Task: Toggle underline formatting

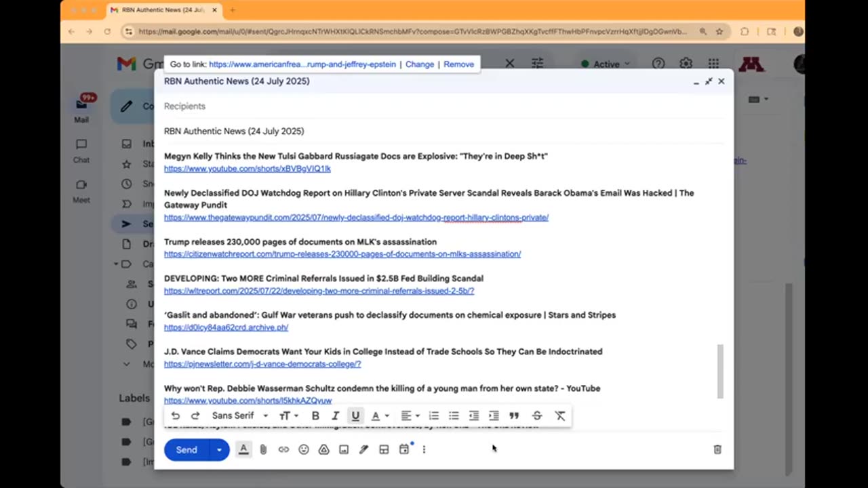Action: point(355,415)
